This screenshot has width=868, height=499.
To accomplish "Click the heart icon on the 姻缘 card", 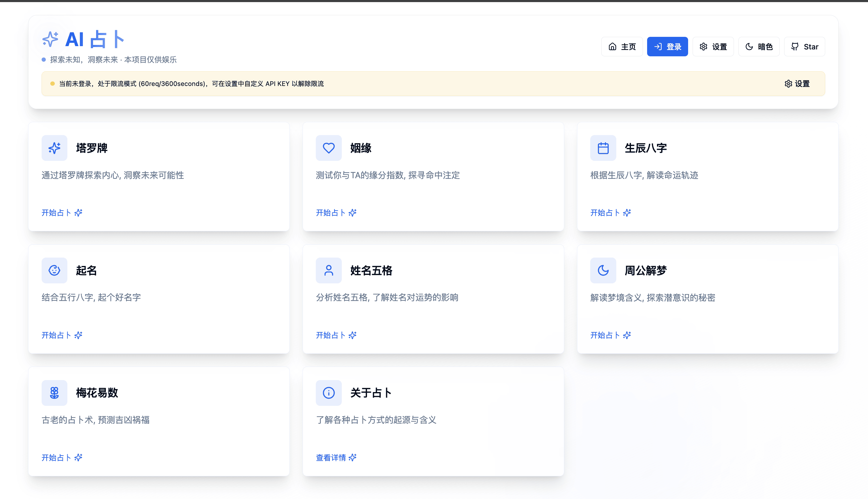I will (x=328, y=148).
